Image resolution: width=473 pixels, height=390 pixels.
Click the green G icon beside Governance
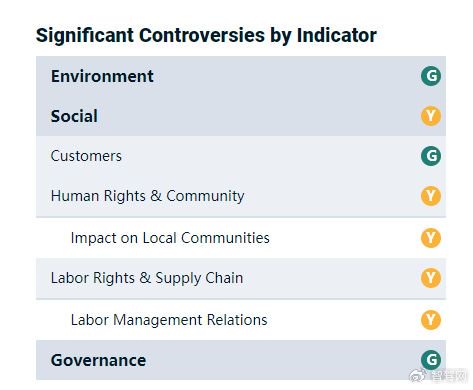[x=431, y=360]
